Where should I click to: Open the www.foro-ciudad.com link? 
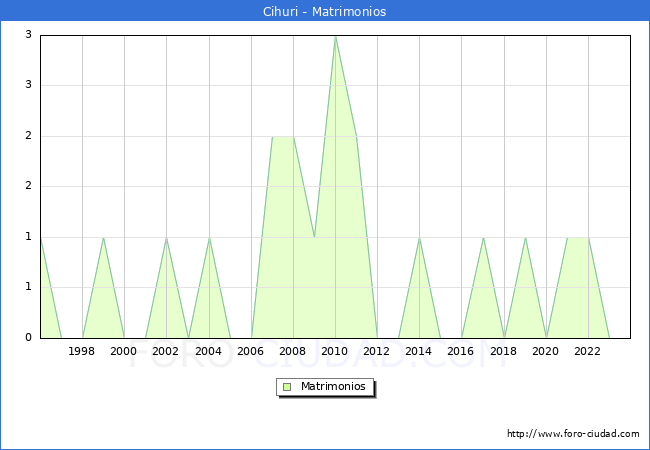click(573, 434)
